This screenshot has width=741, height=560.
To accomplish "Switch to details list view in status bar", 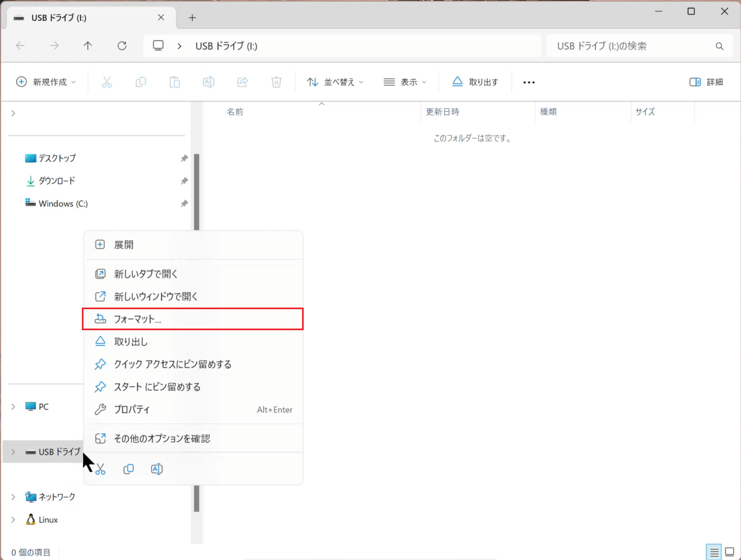I will click(714, 552).
